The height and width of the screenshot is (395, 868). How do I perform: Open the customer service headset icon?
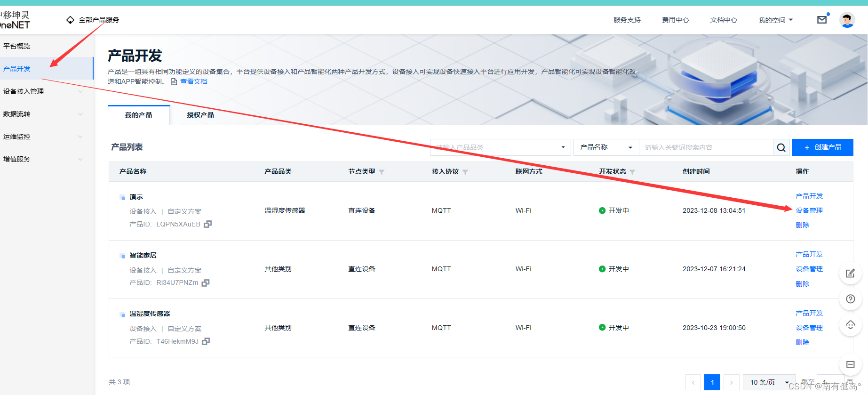(850, 325)
